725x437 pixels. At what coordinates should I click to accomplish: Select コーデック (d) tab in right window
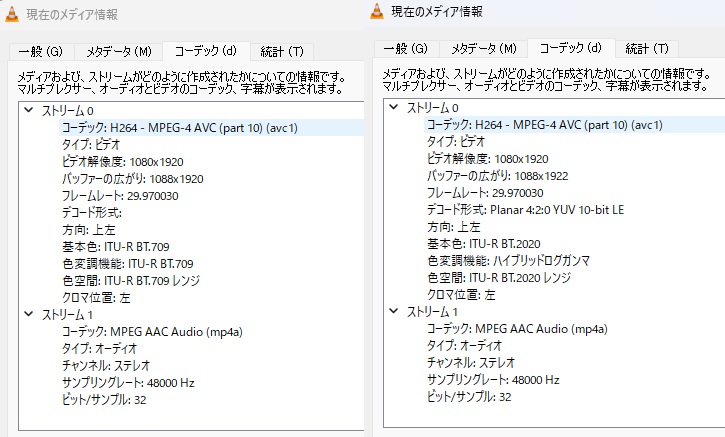(x=571, y=48)
